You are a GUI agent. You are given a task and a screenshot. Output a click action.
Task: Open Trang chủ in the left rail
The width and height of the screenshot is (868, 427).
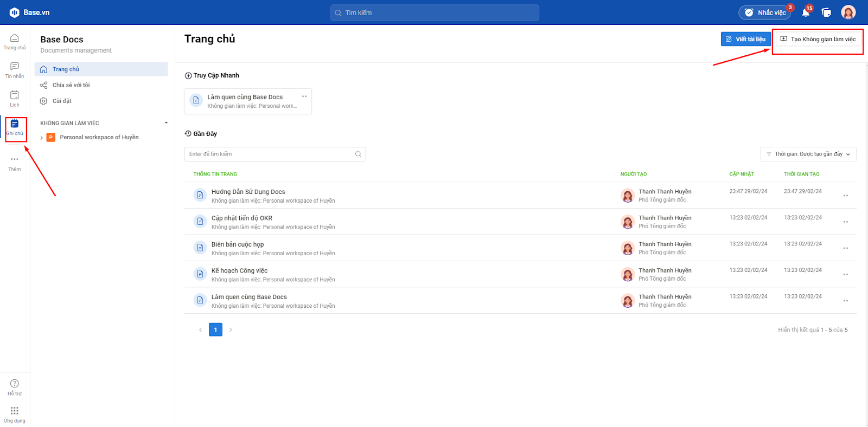tap(15, 42)
